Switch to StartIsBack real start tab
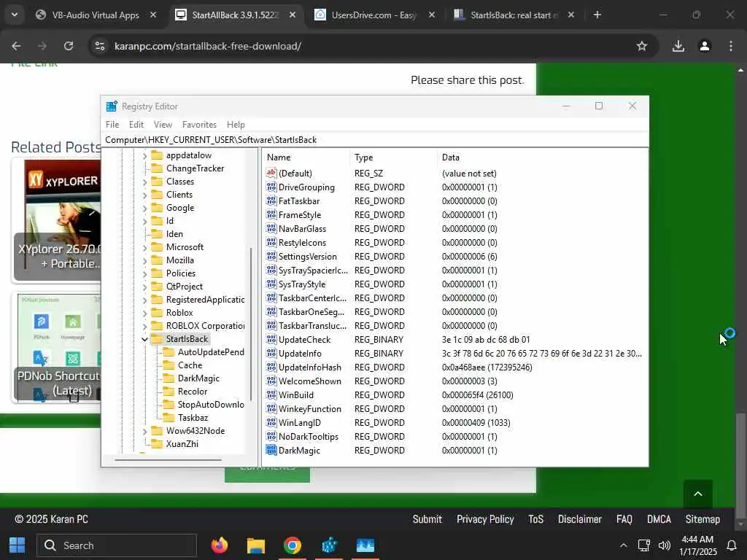747x560 pixels. point(514,15)
